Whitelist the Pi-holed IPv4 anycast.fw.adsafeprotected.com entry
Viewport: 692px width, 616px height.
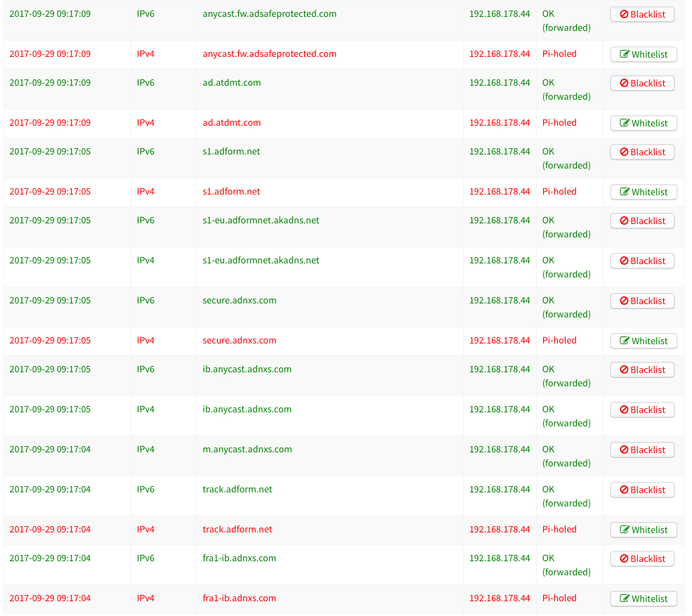643,55
